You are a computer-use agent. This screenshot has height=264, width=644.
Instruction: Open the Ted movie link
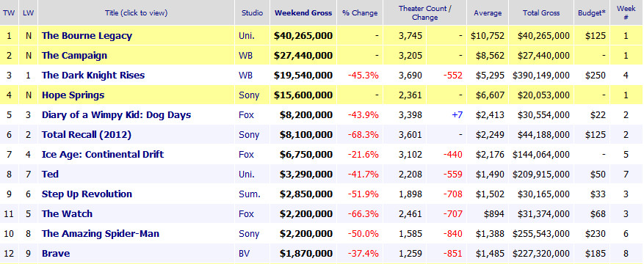click(50, 175)
